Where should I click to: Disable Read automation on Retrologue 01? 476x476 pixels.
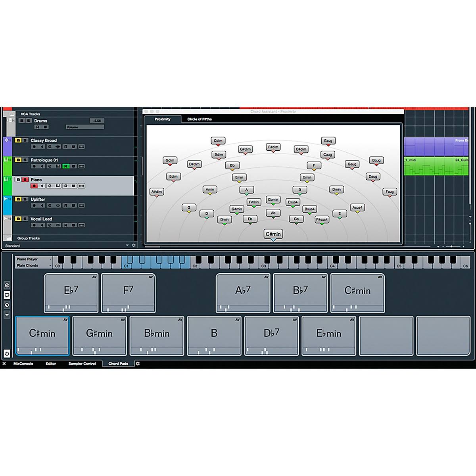click(x=66, y=166)
